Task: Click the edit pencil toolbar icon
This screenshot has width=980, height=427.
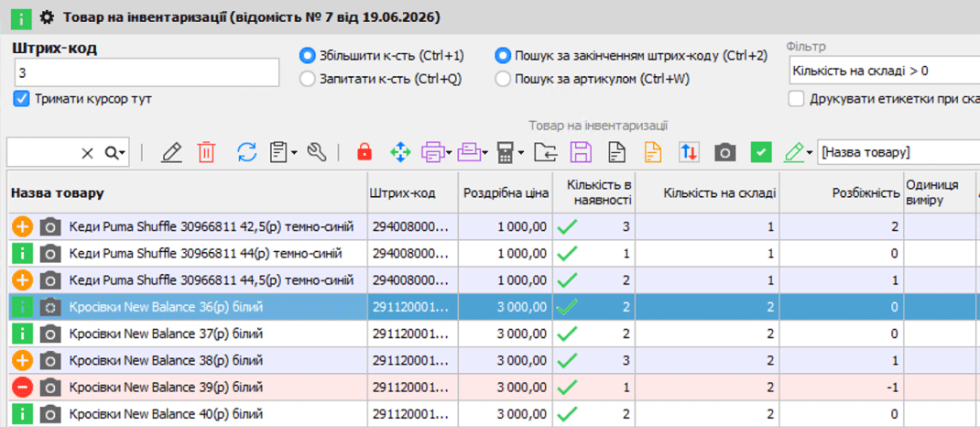Action: [171, 152]
